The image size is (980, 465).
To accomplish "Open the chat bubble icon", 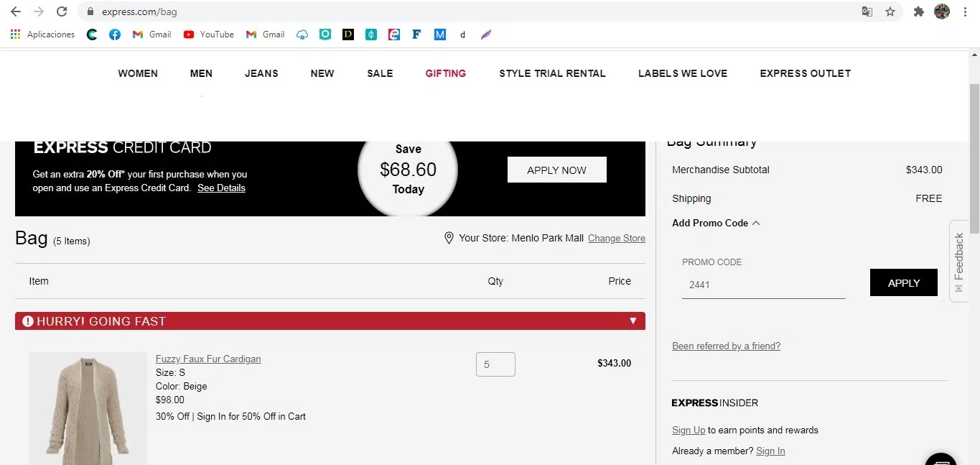I will pyautogui.click(x=941, y=460).
